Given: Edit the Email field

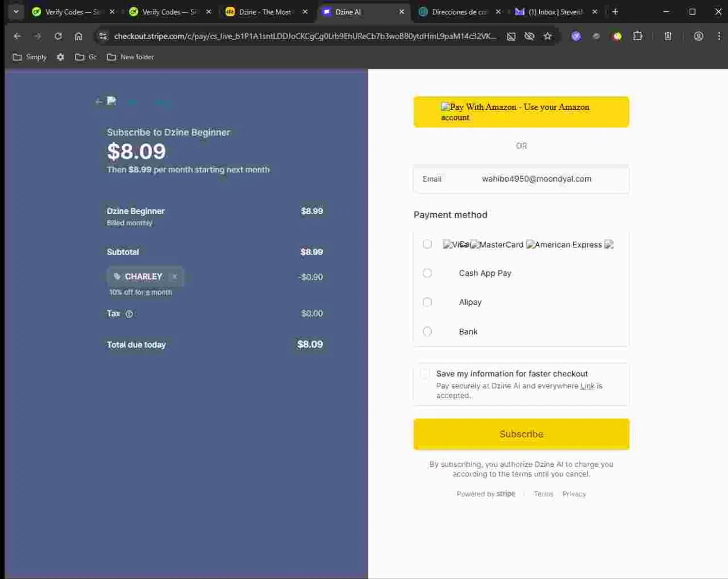Looking at the screenshot, I should pos(521,179).
